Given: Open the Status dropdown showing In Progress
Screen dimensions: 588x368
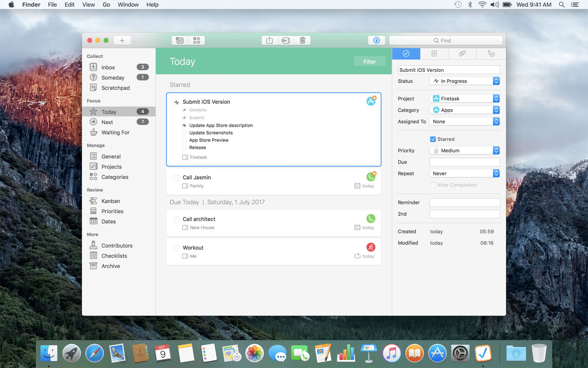Looking at the screenshot, I should coord(464,81).
